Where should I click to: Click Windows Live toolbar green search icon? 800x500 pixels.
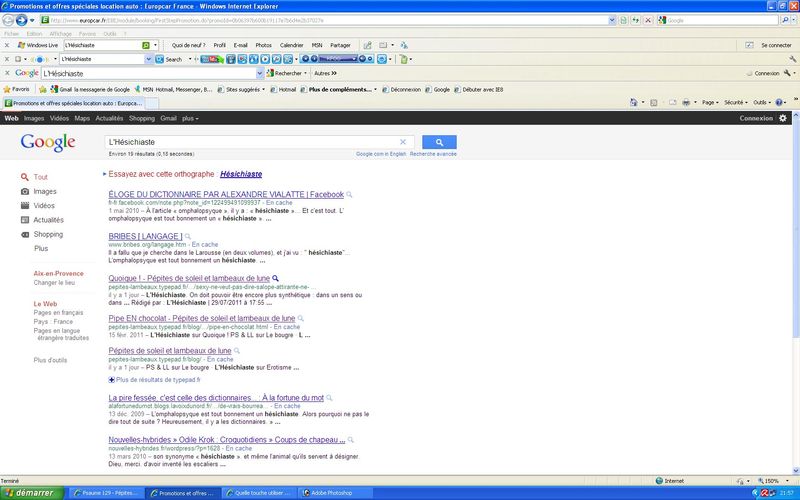tap(145, 45)
